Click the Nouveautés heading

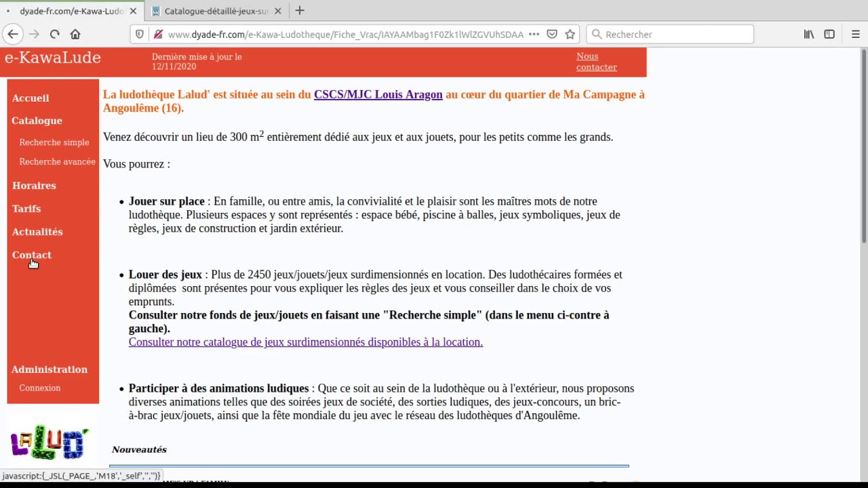click(x=139, y=449)
